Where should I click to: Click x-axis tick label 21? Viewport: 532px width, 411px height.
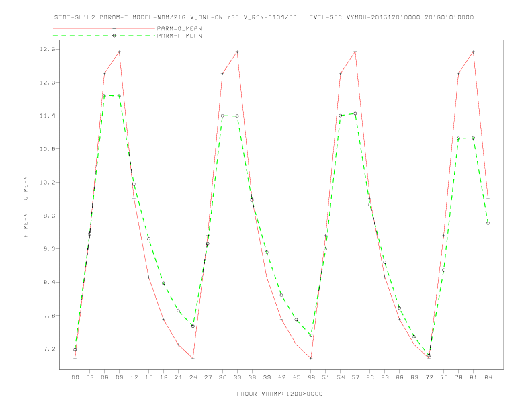(x=178, y=377)
